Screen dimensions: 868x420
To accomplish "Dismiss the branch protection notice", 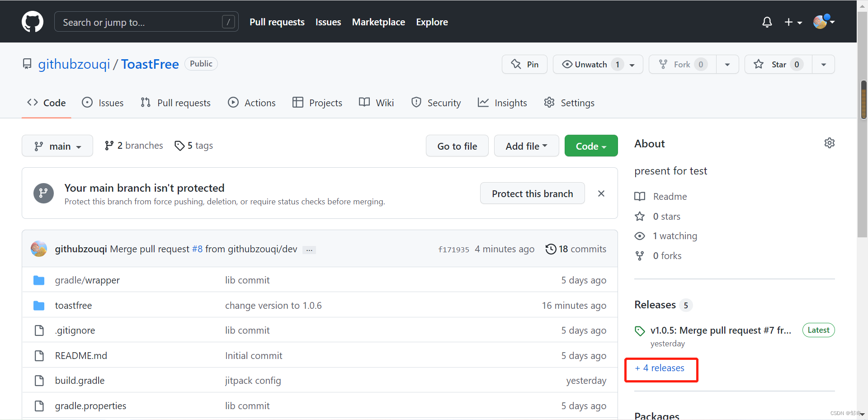I will click(x=601, y=193).
